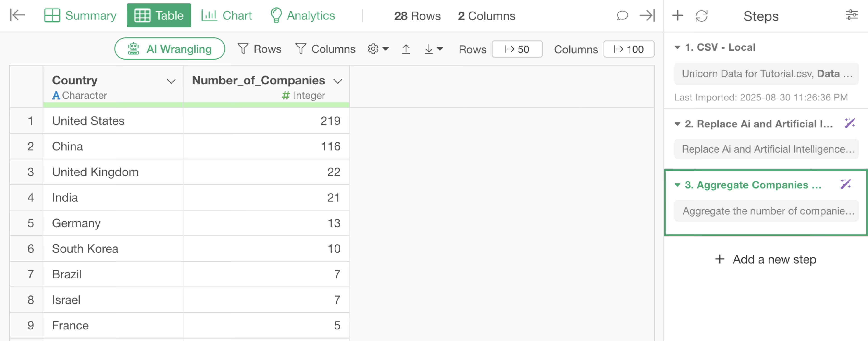
Task: Open AI wand on Replace Ai step
Action: coord(849,123)
